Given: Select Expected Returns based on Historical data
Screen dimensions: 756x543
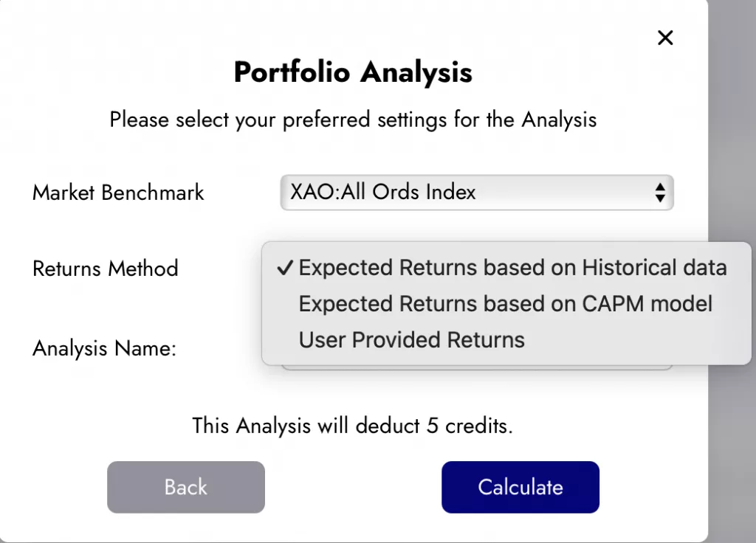Looking at the screenshot, I should pyautogui.click(x=512, y=267).
